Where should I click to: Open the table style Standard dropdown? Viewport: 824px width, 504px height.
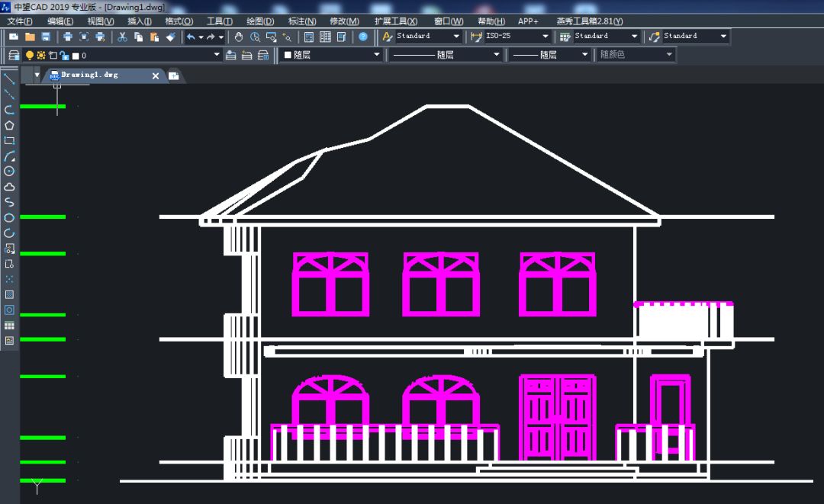pos(634,37)
